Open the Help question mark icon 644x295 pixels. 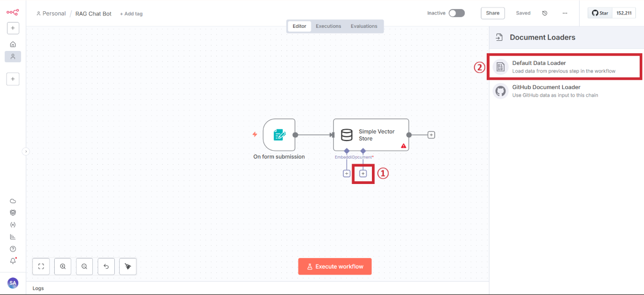pyautogui.click(x=13, y=249)
